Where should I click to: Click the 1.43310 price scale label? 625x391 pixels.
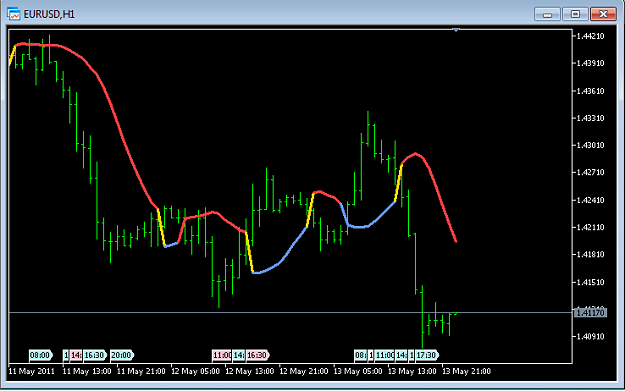click(590, 118)
